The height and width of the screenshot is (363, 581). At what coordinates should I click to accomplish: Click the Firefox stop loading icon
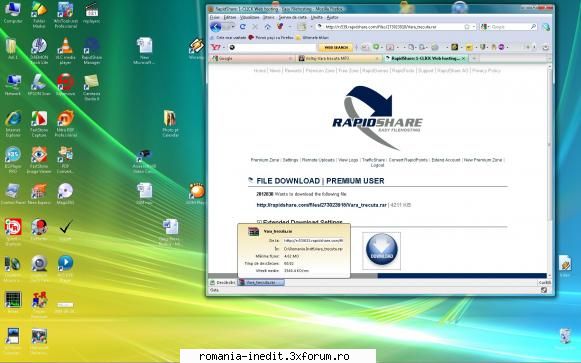point(255,27)
